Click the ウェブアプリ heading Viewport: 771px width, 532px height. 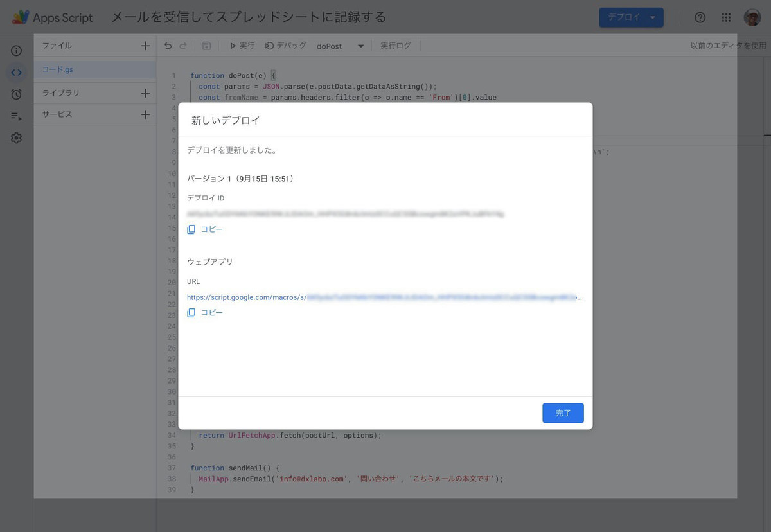(210, 262)
